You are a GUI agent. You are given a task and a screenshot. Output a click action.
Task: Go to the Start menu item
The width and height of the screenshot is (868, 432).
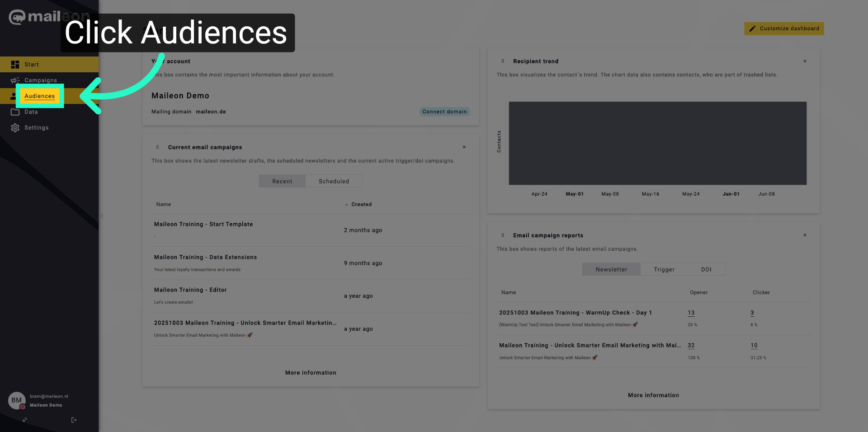pos(32,65)
